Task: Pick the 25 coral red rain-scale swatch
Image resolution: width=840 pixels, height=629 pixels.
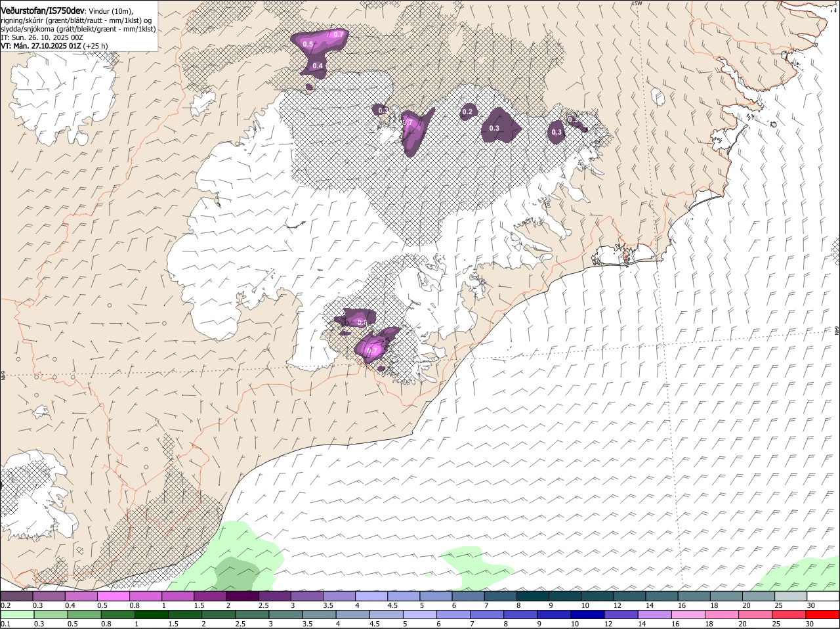Action: 789,615
